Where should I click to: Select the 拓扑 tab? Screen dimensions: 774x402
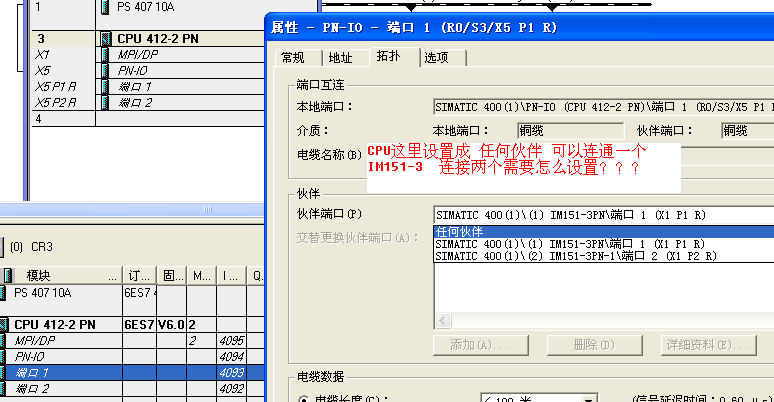point(388,56)
